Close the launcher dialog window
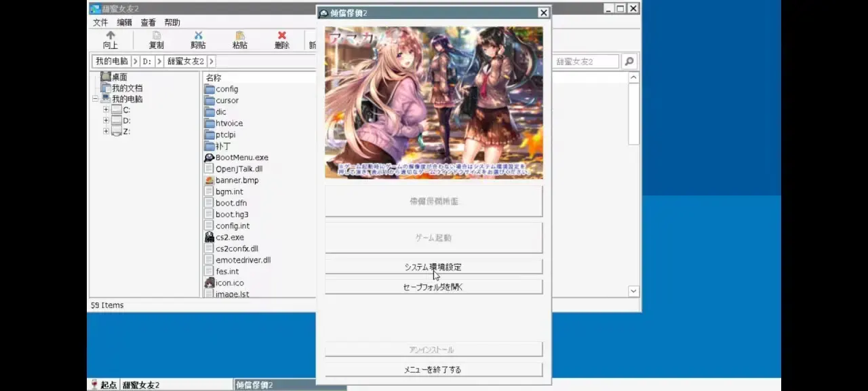Viewport: 868px width, 391px height. click(x=543, y=13)
